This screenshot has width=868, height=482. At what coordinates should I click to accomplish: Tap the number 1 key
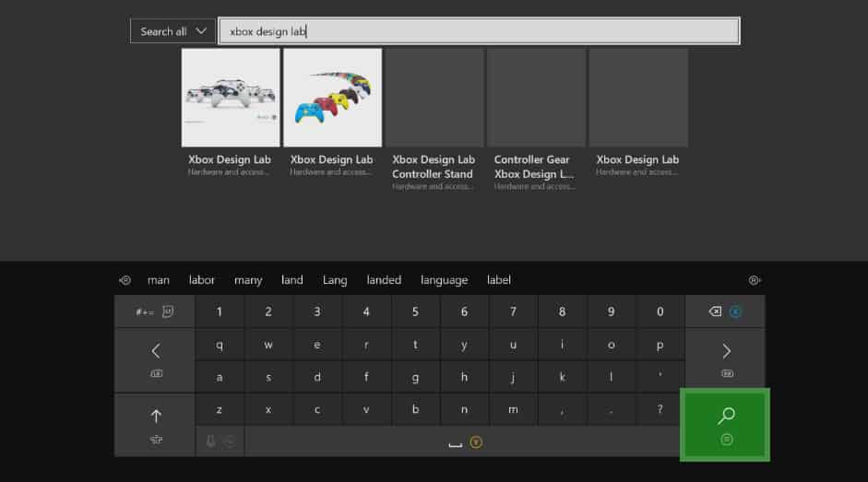click(220, 312)
